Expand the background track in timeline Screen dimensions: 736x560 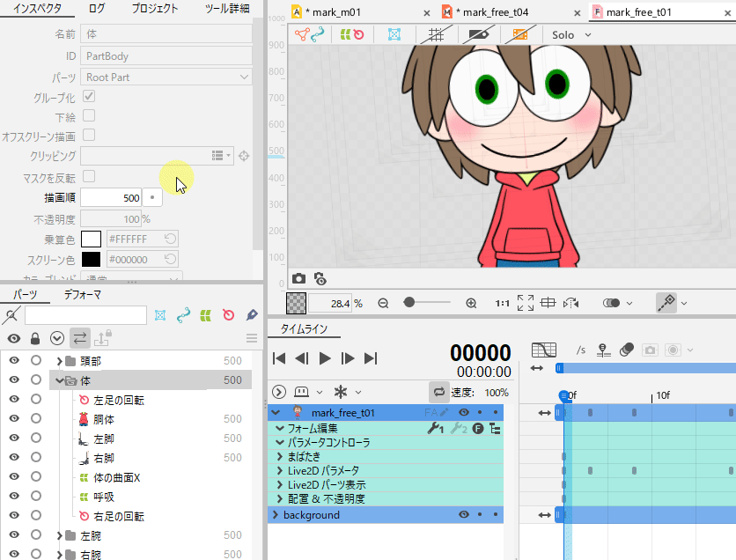(x=276, y=515)
